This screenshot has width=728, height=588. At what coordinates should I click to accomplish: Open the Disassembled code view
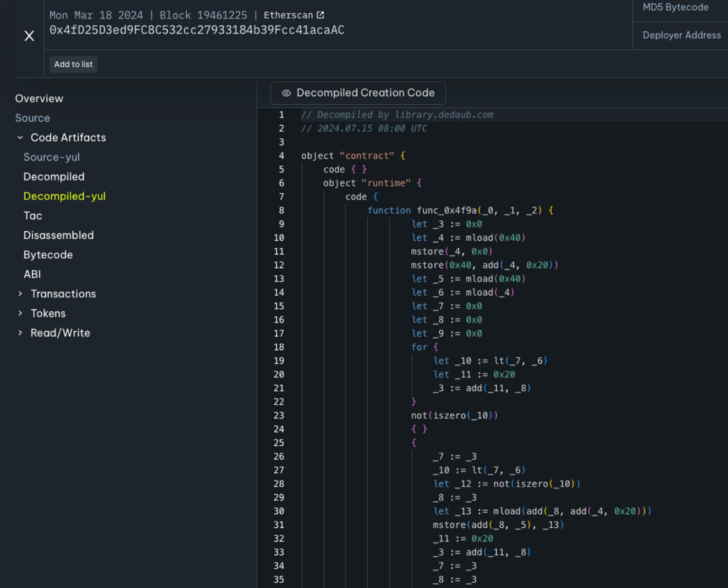(58, 235)
